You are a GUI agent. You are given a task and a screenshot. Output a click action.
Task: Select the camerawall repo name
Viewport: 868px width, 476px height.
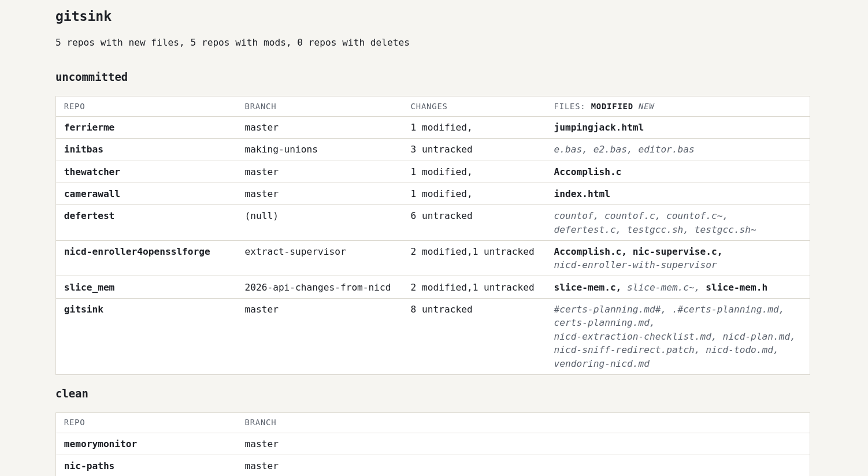tap(92, 194)
